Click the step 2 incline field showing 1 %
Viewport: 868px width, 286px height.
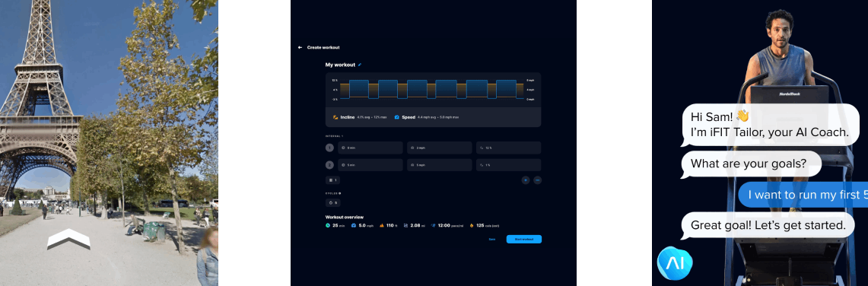pos(508,165)
